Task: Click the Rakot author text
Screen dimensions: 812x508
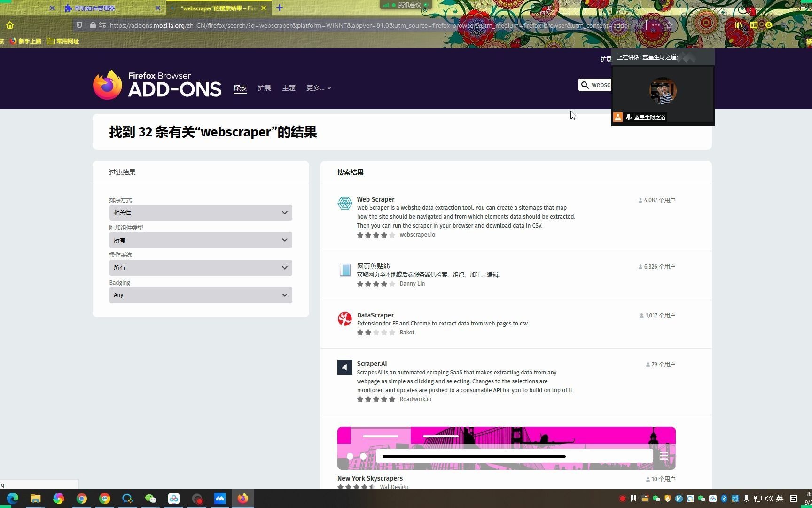Action: click(x=407, y=333)
